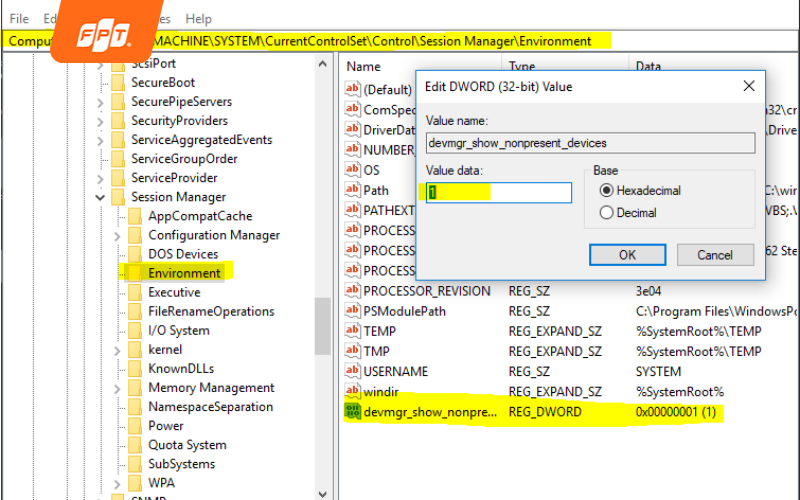The image size is (800, 500).
Task: Expand the Configuration Manager tree node
Action: coord(118,236)
